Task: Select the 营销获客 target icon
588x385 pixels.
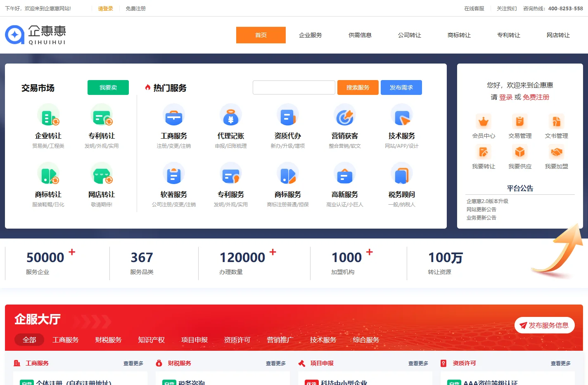Action: pos(345,115)
